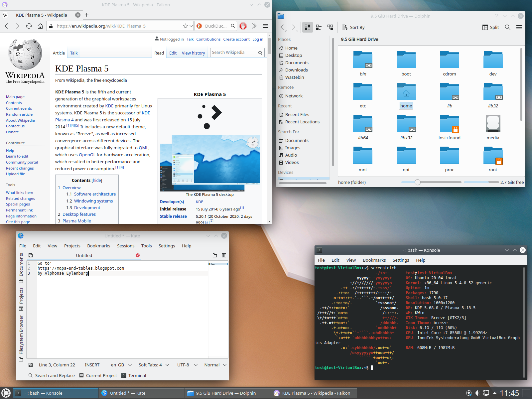Switch Dolphin to details tree view
Viewport: 532px width, 399px height.
330,27
